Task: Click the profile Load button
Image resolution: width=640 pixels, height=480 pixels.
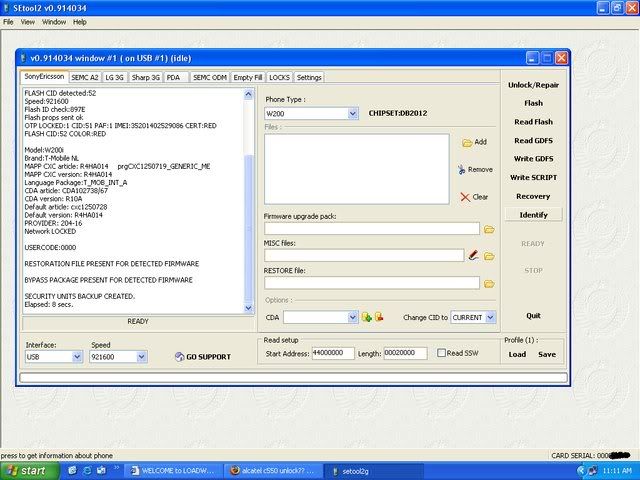Action: click(x=517, y=355)
